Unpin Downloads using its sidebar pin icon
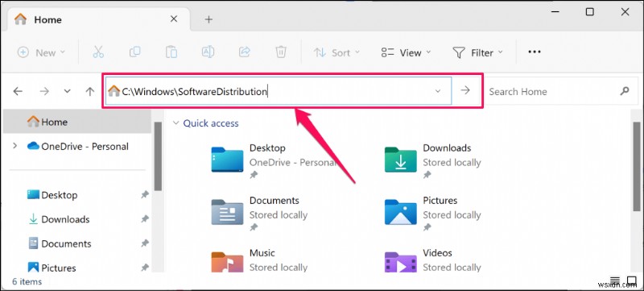The width and height of the screenshot is (644, 291). point(145,219)
